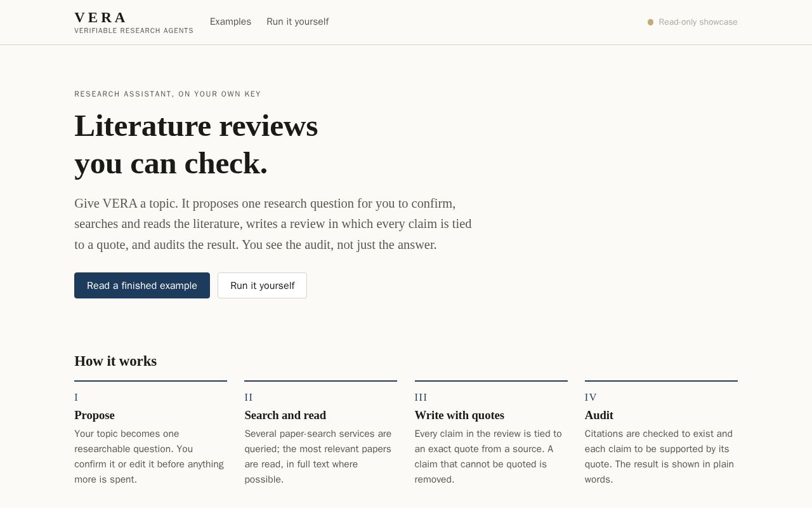Viewport: 812px width, 508px height.
Task: Click Verifiable Research Agents subtitle
Action: coord(134,30)
